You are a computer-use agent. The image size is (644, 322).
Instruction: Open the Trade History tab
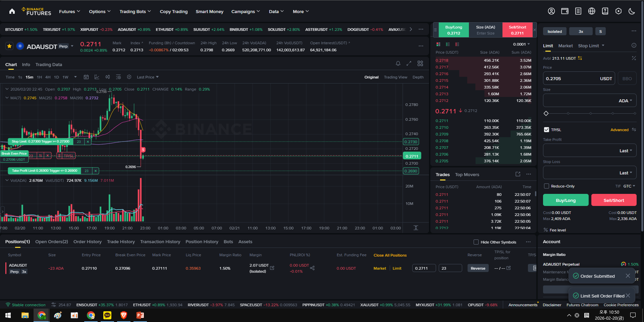[121, 242]
